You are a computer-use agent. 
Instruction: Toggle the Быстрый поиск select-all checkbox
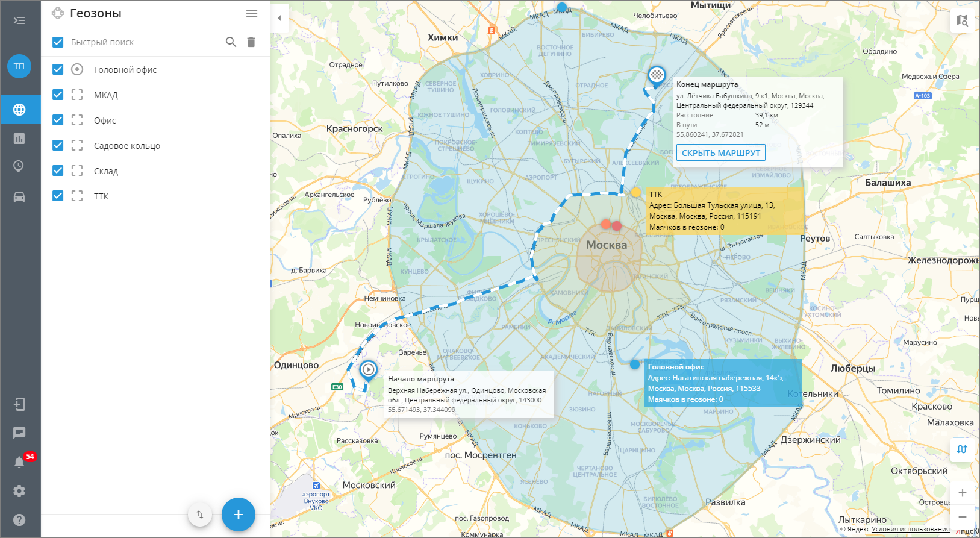click(58, 42)
